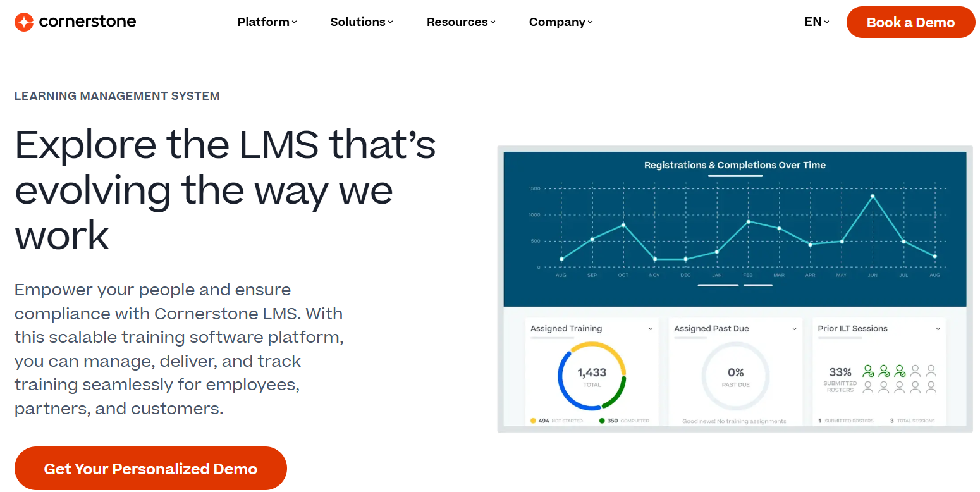Click the green '350 COMPLETED' legend
980x492 pixels.
(624, 421)
